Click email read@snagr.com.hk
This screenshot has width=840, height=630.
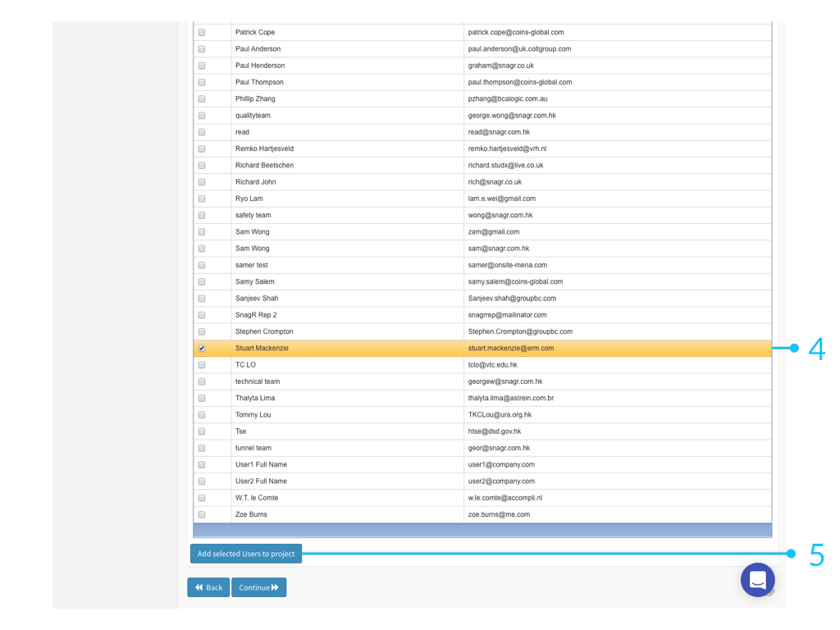click(x=499, y=132)
